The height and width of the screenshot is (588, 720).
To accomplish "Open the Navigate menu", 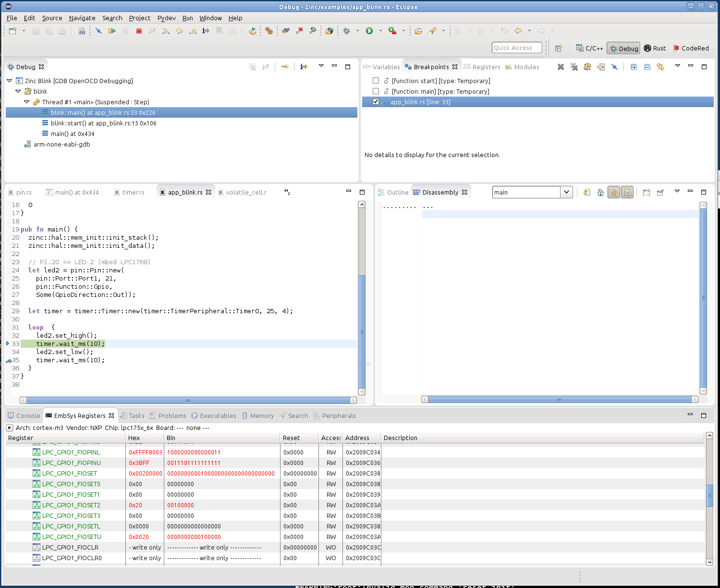I will tap(82, 18).
